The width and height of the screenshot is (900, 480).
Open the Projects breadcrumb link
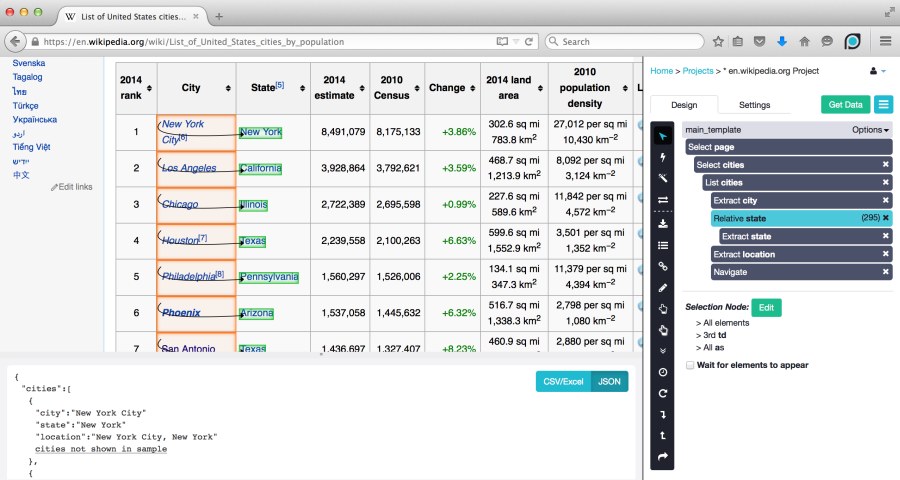coord(698,71)
